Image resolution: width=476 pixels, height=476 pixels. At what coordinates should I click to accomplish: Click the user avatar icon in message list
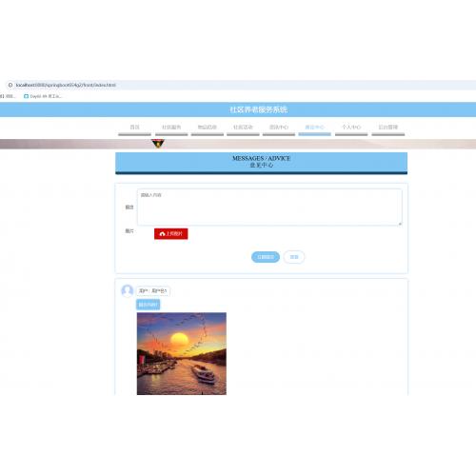[x=128, y=290]
